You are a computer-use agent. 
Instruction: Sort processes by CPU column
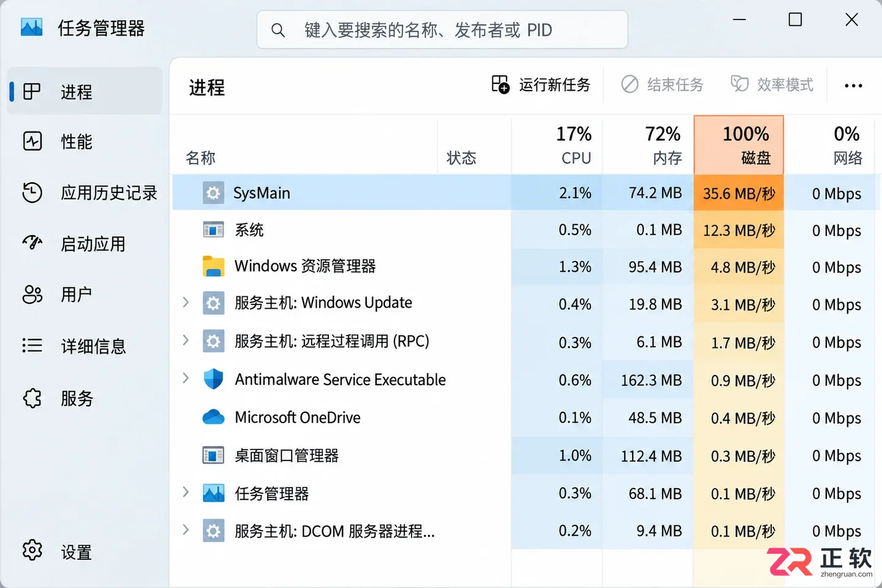pos(557,145)
